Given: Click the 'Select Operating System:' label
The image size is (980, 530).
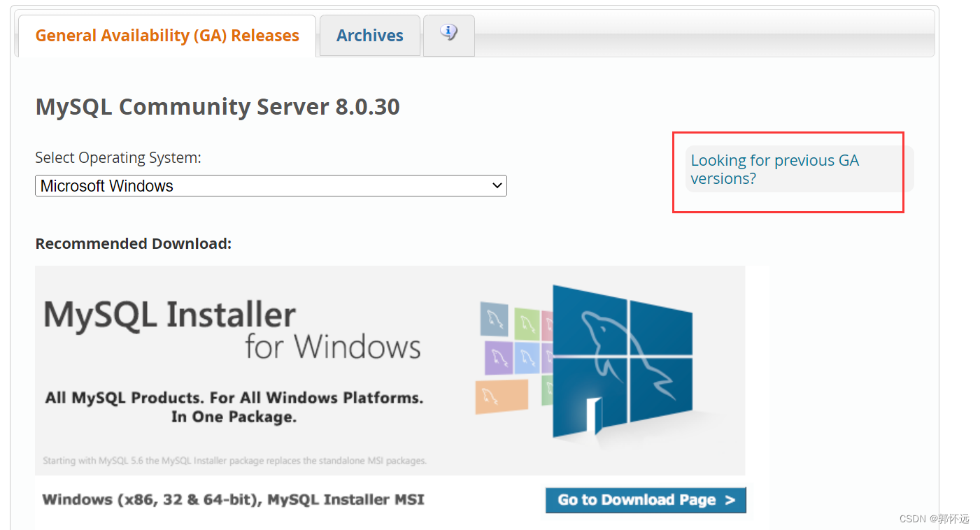Looking at the screenshot, I should click(x=118, y=158).
